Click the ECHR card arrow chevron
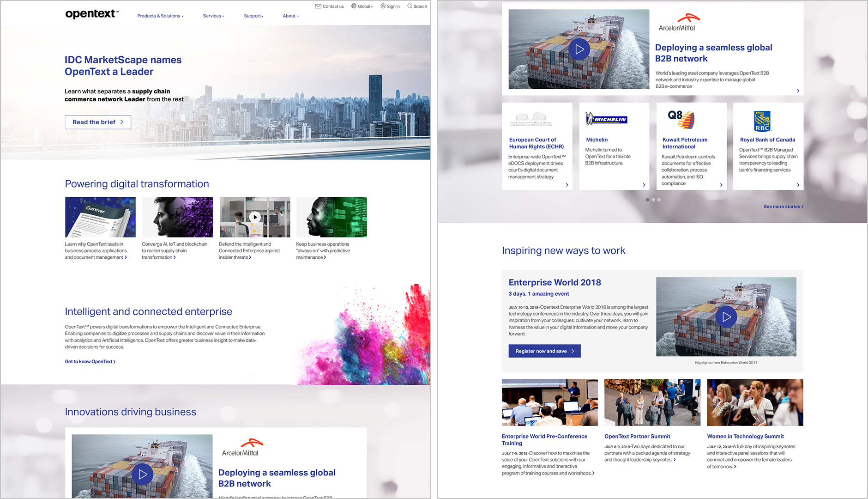 click(567, 185)
